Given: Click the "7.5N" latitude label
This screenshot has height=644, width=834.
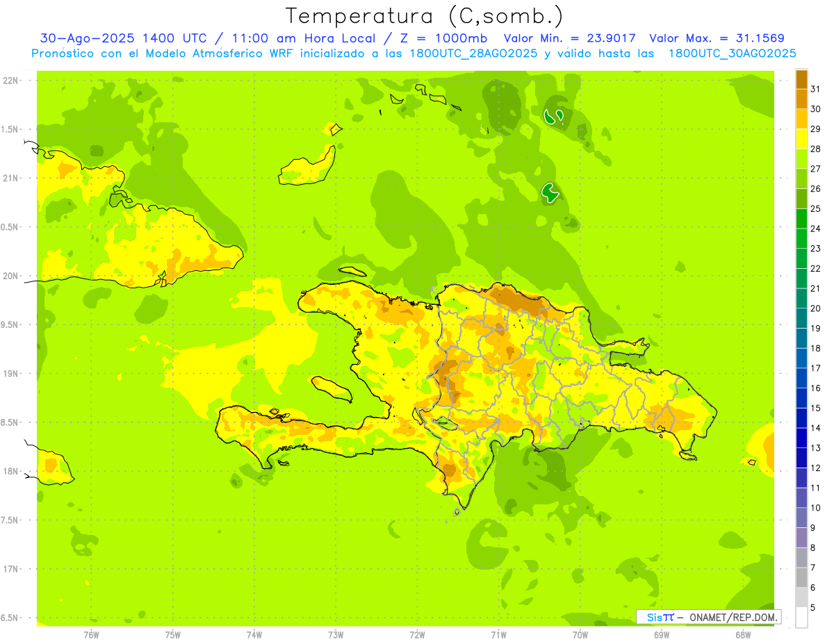Looking at the screenshot, I should pos(10,520).
